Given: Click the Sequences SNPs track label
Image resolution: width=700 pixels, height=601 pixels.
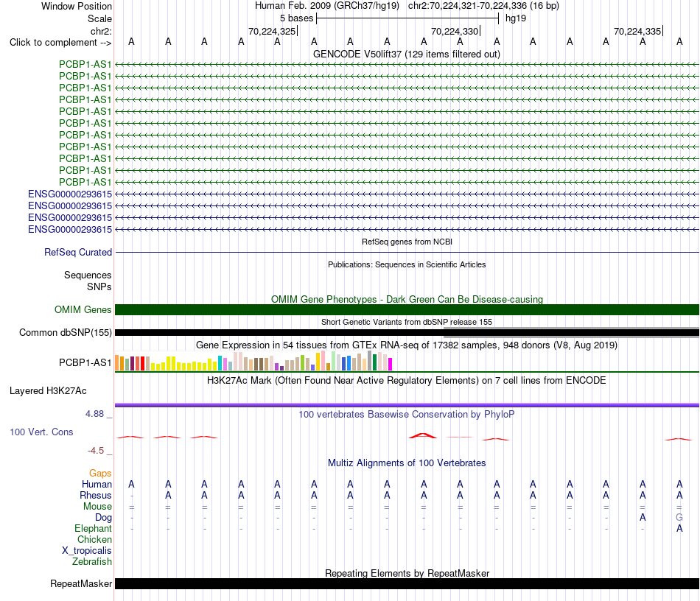Looking at the screenshot, I should (x=88, y=281).
